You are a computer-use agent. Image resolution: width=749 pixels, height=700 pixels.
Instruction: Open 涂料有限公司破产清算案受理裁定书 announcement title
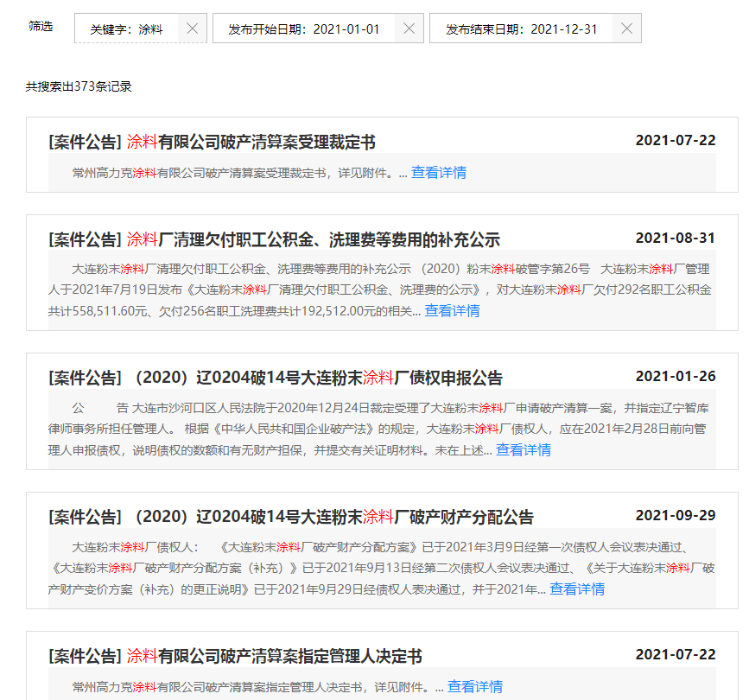[x=212, y=142]
